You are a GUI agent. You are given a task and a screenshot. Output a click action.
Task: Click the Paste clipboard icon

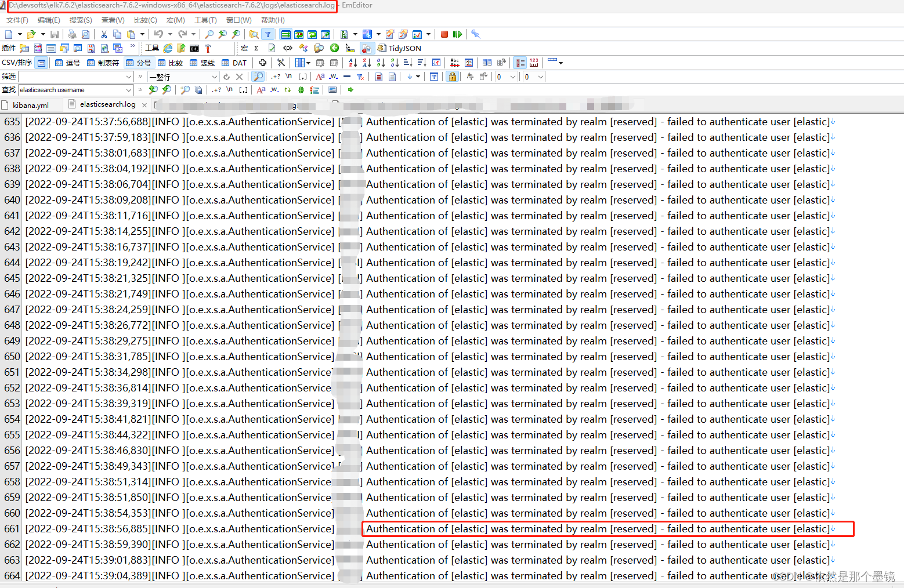coord(131,34)
